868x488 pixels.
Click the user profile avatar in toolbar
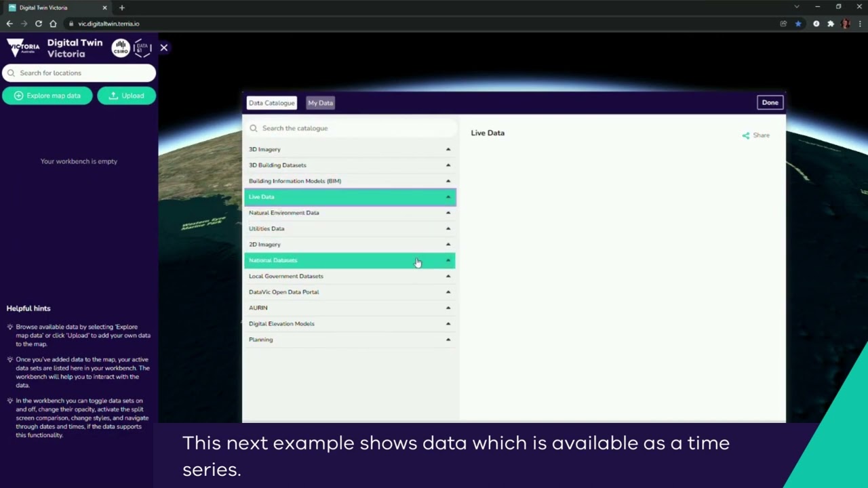coord(846,24)
